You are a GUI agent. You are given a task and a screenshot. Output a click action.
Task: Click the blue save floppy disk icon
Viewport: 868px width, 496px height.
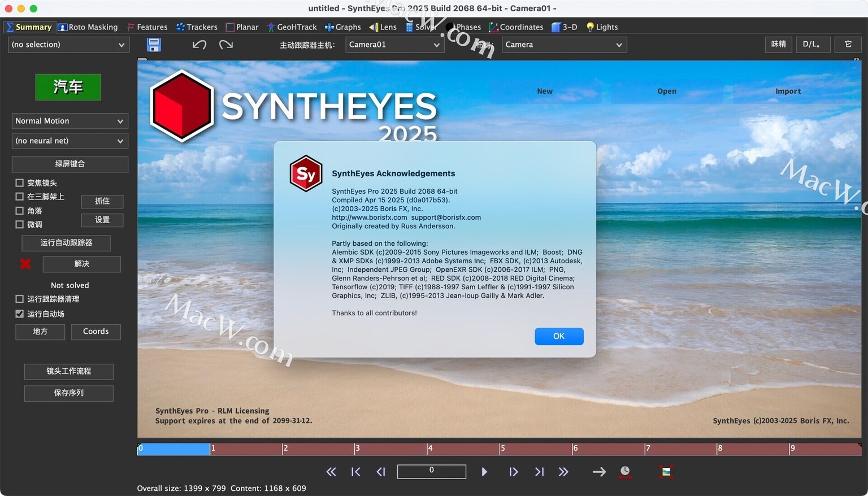point(154,45)
